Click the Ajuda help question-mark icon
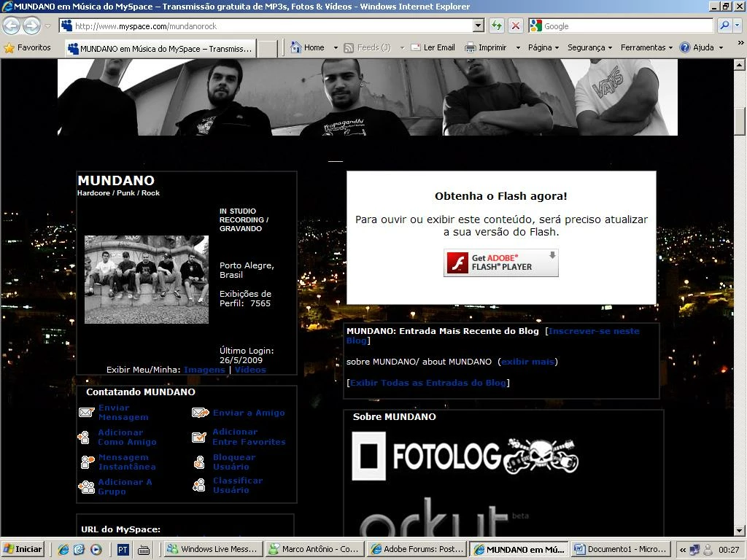This screenshot has width=747, height=560. tap(684, 47)
